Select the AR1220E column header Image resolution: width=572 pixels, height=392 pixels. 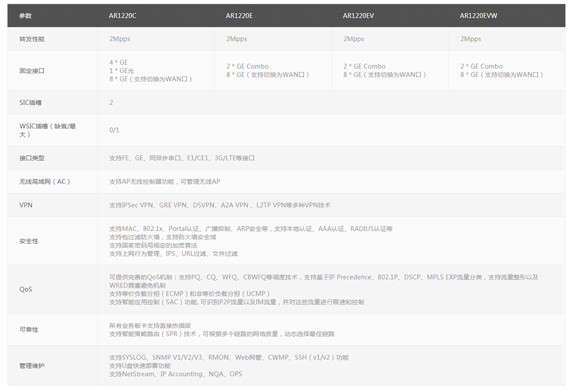coord(239,15)
